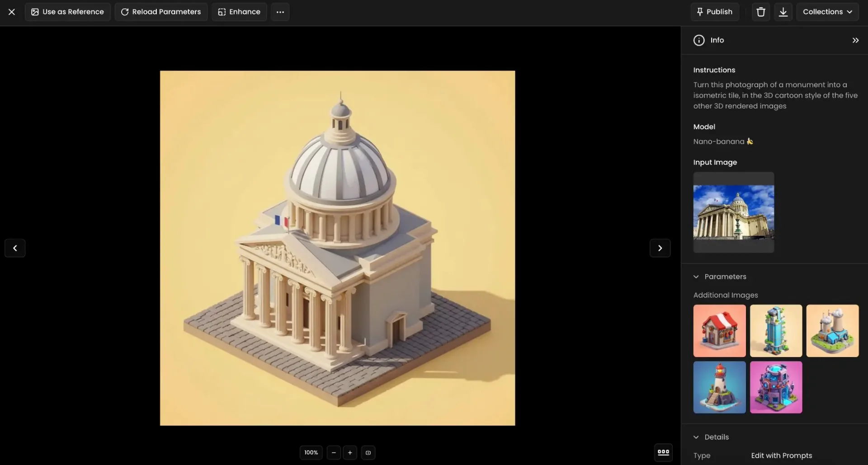Delete the image using the trash icon
This screenshot has height=465, width=868.
[760, 12]
